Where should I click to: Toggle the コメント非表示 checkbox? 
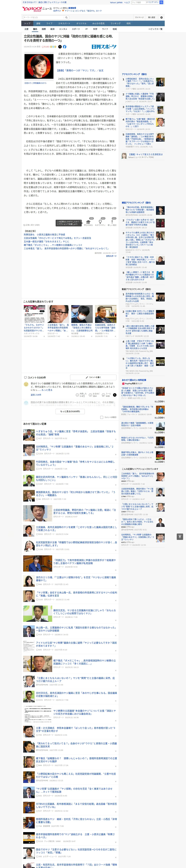(102, 417)
